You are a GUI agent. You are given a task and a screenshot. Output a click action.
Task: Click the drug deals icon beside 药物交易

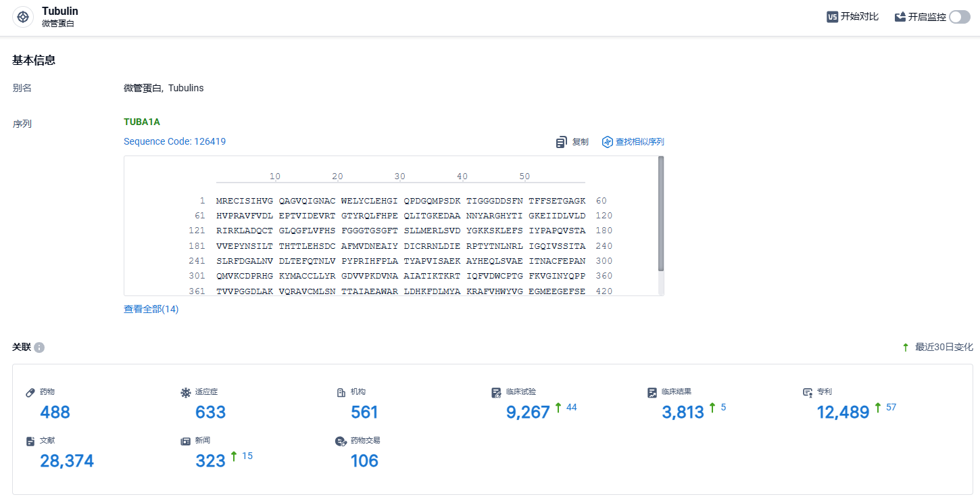coord(341,441)
